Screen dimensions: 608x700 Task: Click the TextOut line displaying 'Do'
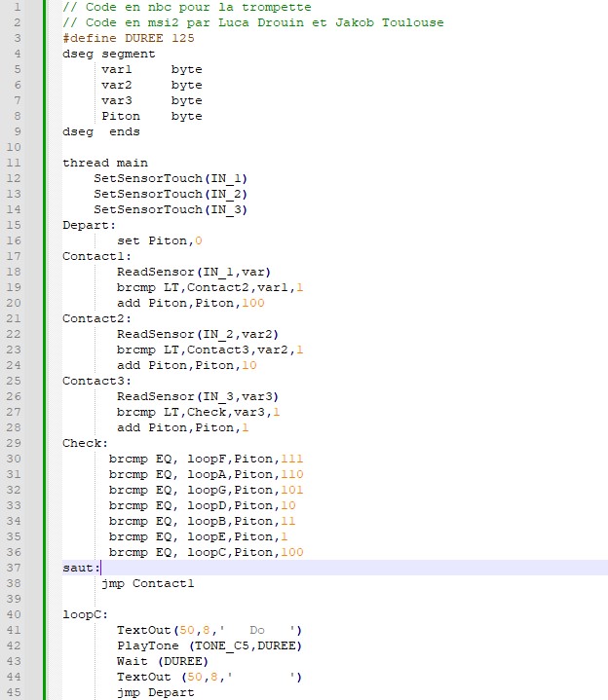click(209, 630)
